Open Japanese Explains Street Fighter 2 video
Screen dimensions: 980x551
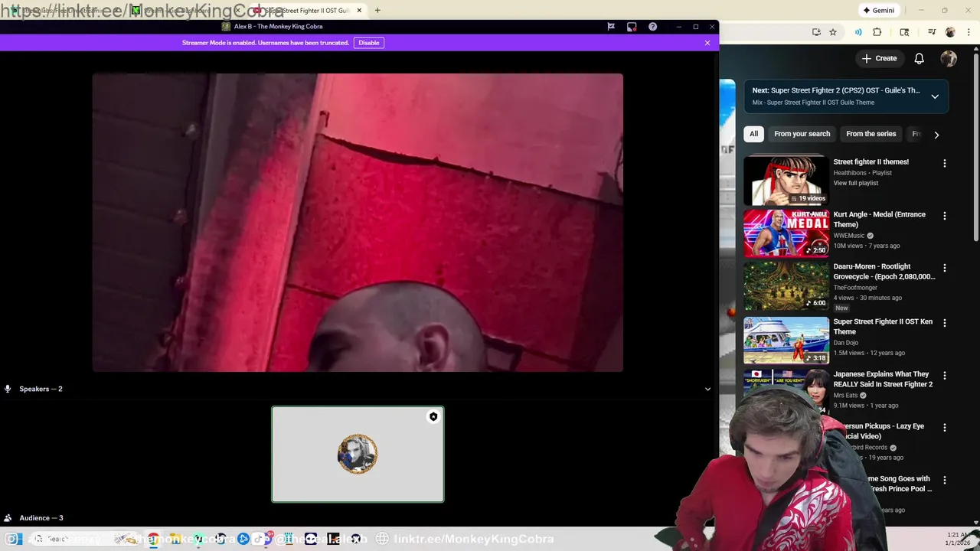(x=883, y=380)
